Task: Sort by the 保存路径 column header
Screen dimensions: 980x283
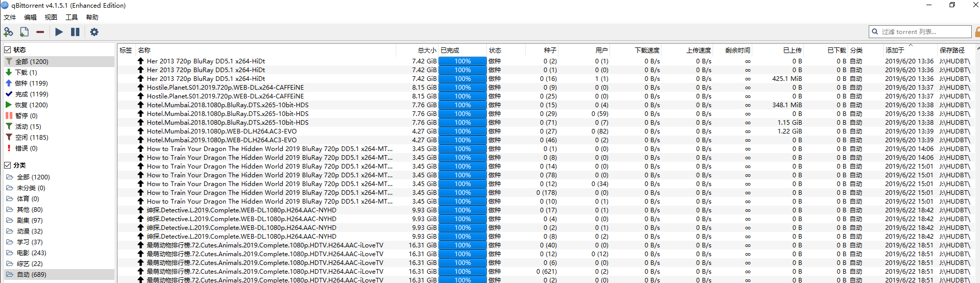Action: [956, 51]
